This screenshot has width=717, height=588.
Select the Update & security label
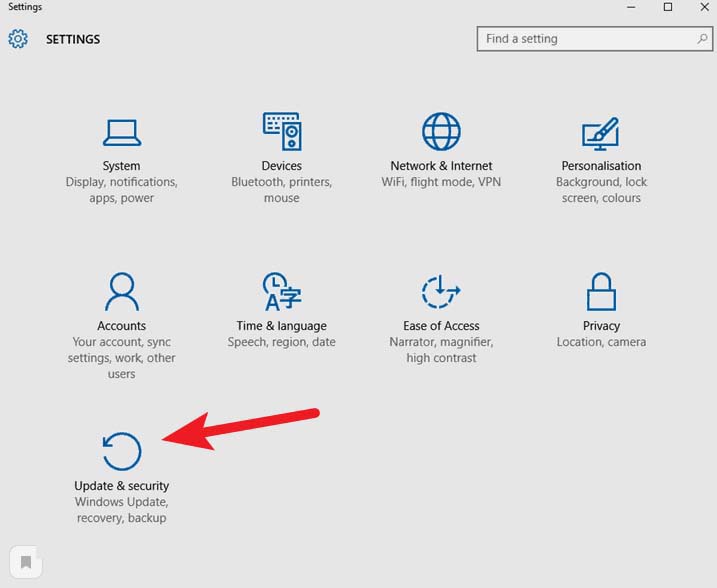[122, 486]
